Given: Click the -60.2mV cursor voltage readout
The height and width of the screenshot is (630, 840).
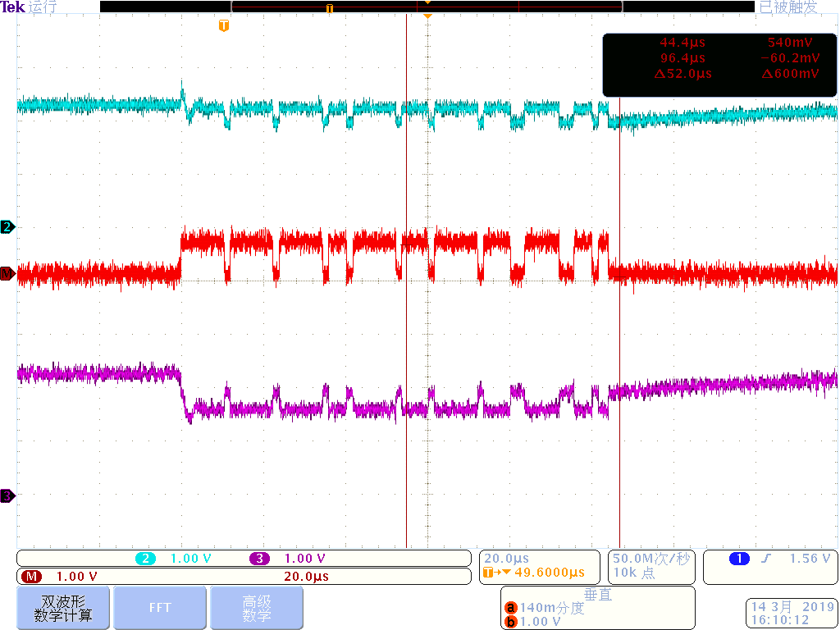Looking at the screenshot, I should 790,58.
